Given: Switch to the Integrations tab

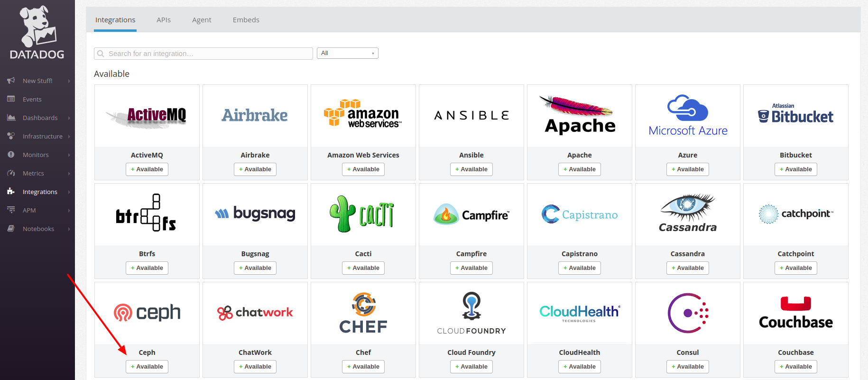Looking at the screenshot, I should tap(115, 20).
